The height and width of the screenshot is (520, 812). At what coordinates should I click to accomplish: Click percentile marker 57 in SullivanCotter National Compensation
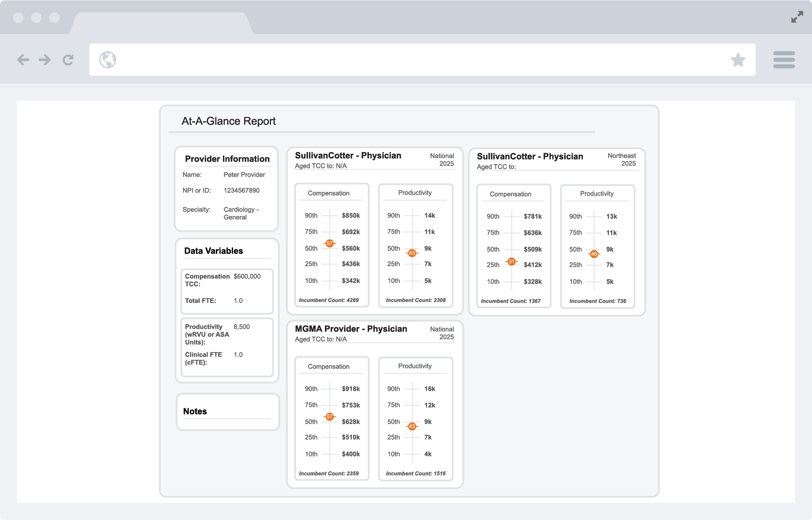click(x=330, y=243)
